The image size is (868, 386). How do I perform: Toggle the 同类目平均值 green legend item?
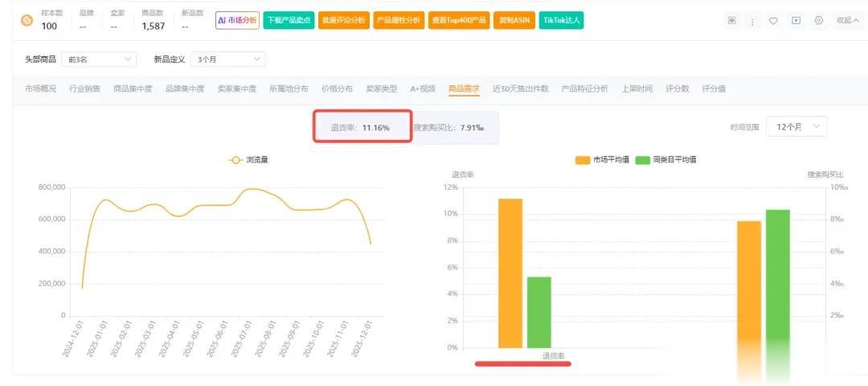coord(665,159)
